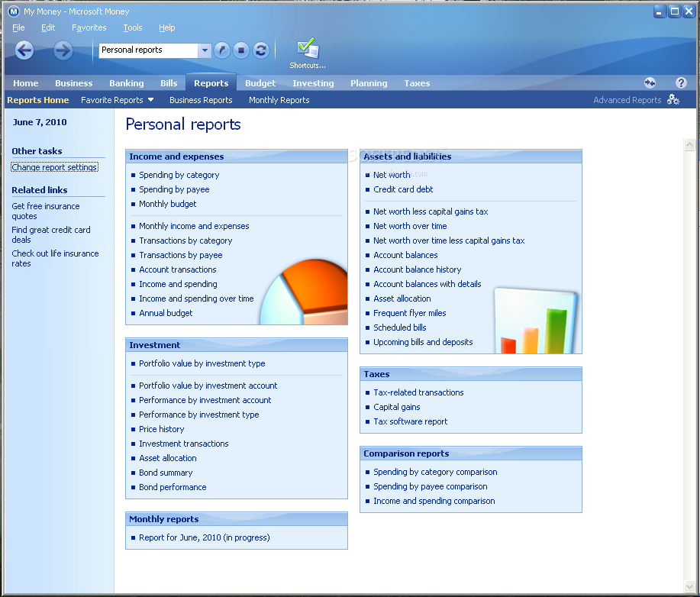Open the Favorites menu
Screen dimensions: 700x597
click(89, 27)
